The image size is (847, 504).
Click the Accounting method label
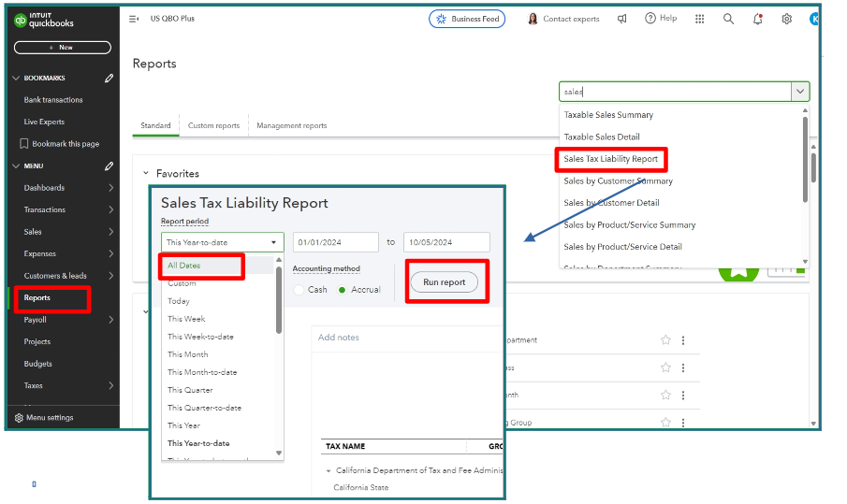(x=327, y=268)
